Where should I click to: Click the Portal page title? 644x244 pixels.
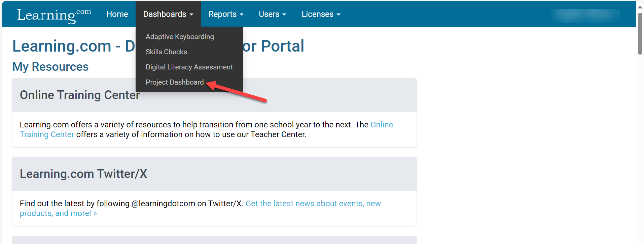(273, 46)
